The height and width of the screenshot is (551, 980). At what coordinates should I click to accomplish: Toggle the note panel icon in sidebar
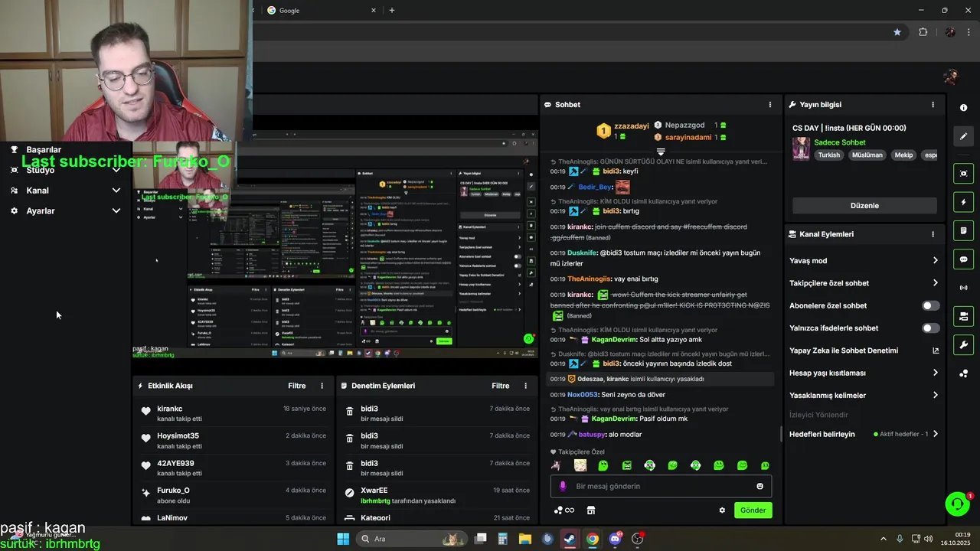[x=963, y=230]
